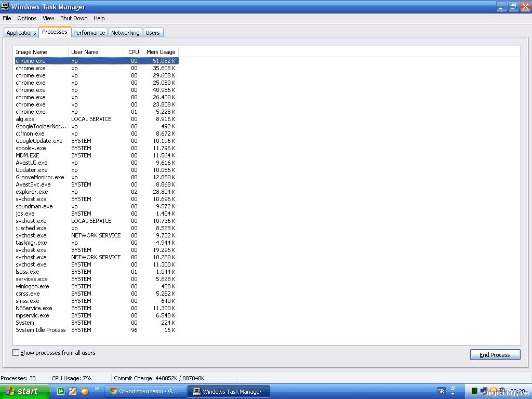
Task: Open the View menu
Action: [x=48, y=18]
